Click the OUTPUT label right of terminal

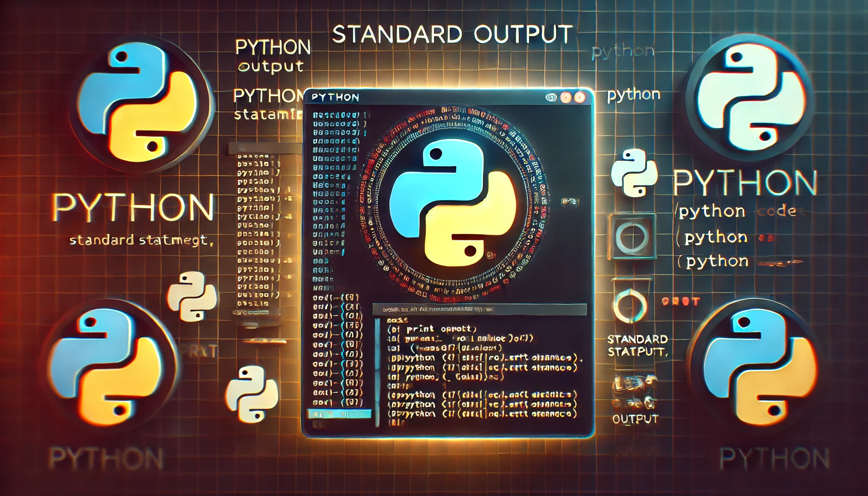tap(635, 419)
